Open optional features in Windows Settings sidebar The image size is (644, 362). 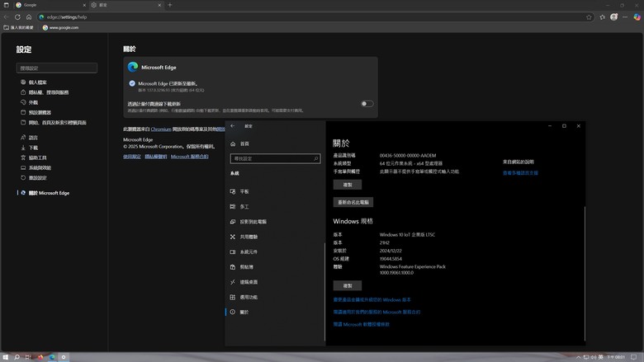point(244,297)
